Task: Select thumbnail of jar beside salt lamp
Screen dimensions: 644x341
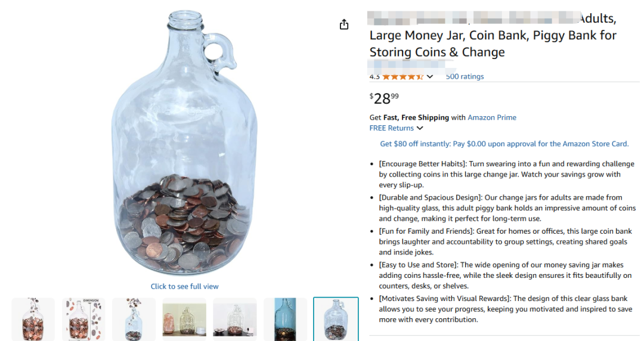Action: click(x=184, y=319)
